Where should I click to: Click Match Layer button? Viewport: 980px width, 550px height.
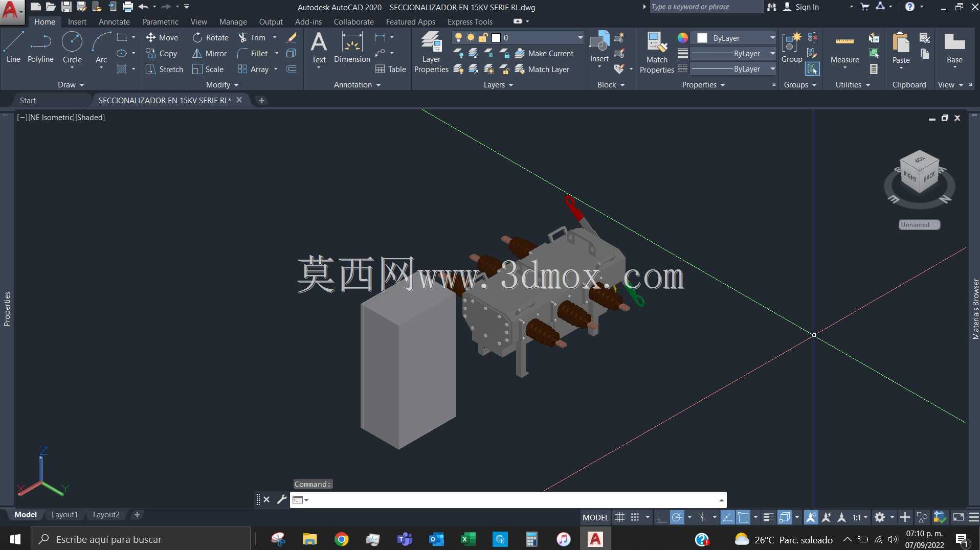click(542, 69)
